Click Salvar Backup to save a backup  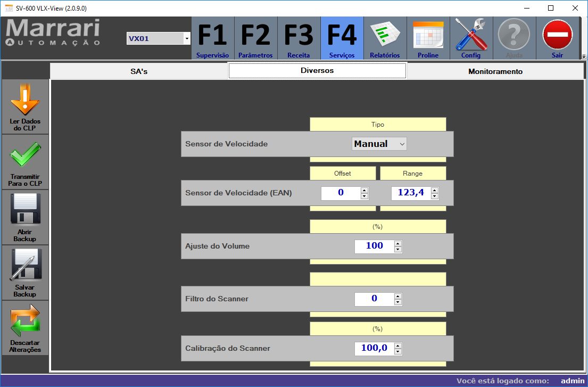click(24, 273)
